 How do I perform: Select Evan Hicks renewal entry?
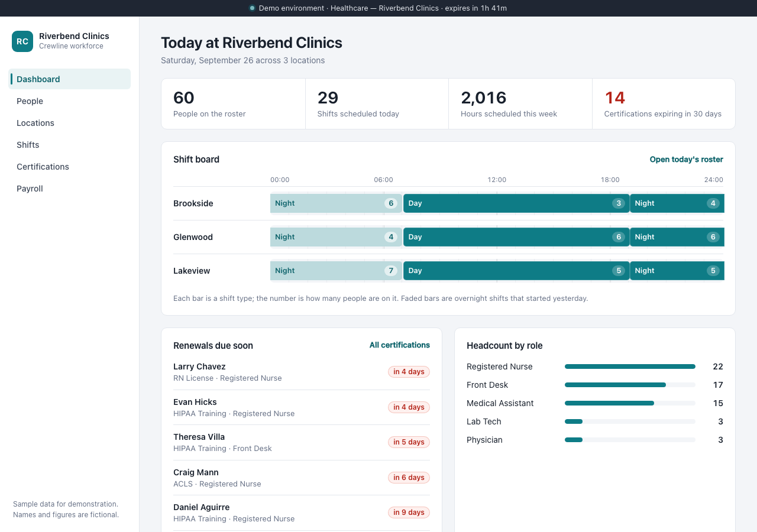[x=302, y=407]
